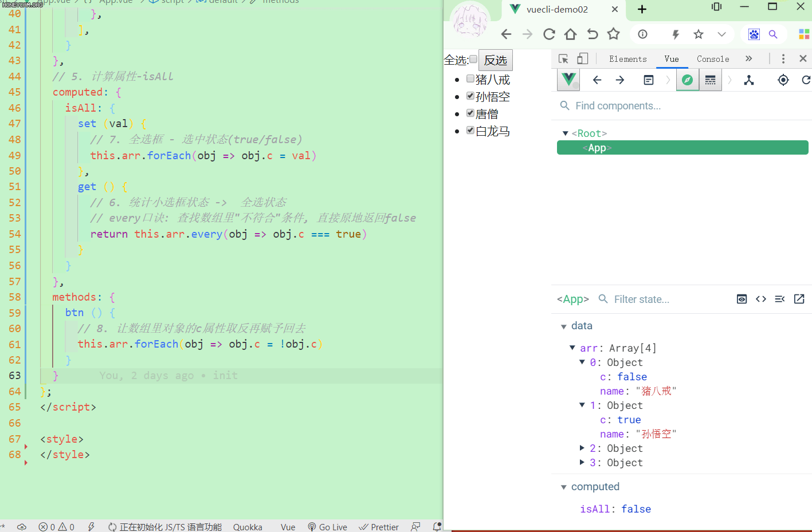This screenshot has height=532, width=812.
Task: Open errors and warnings count
Action: tap(56, 527)
